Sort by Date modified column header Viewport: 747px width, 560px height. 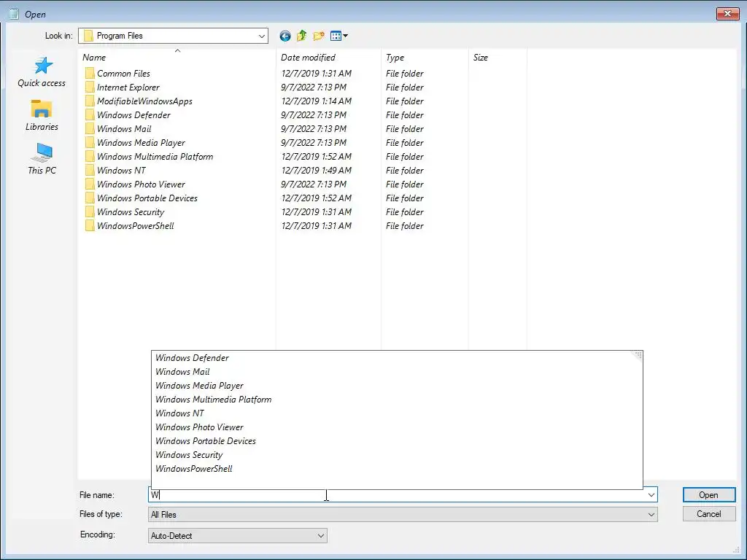[x=329, y=58]
